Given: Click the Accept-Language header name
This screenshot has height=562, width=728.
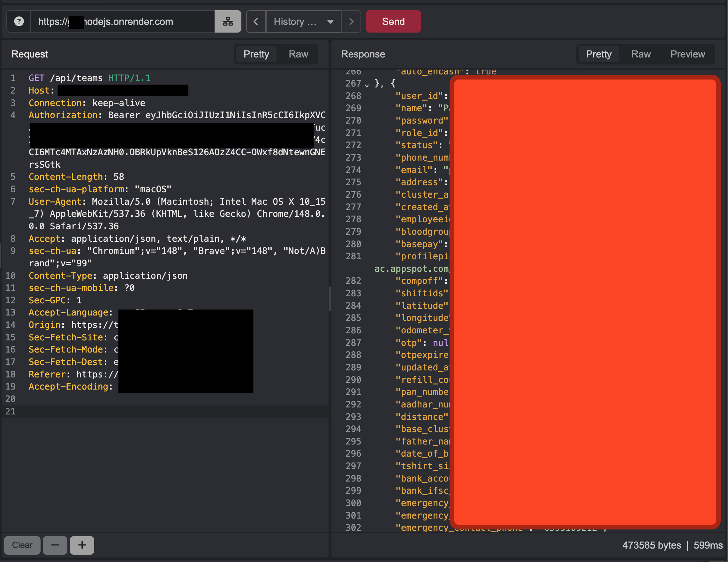Looking at the screenshot, I should pos(68,312).
